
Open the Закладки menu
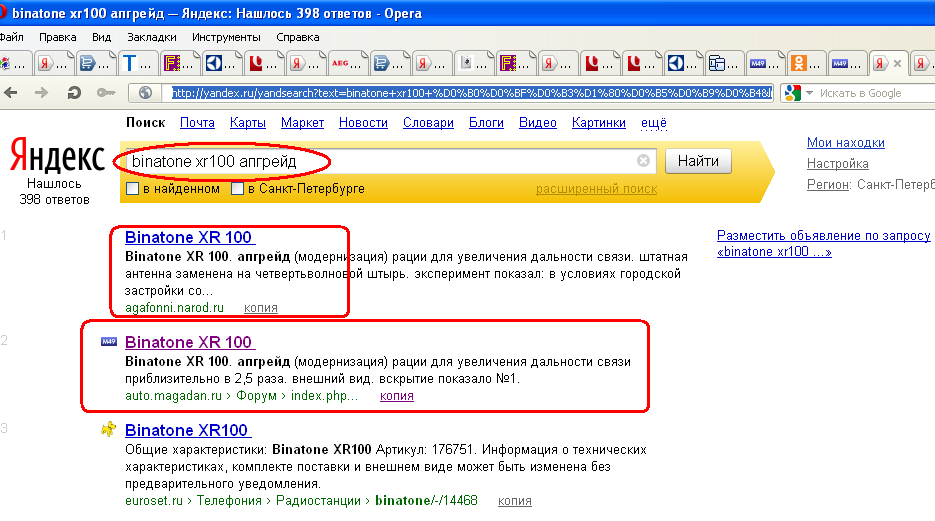point(152,37)
